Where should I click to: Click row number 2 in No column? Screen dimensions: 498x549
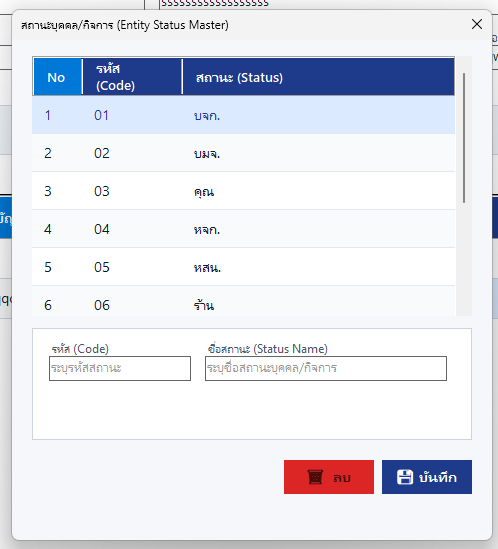[x=48, y=153]
